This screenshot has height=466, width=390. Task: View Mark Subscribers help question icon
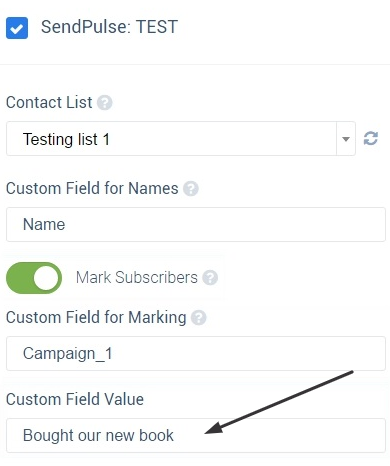pyautogui.click(x=210, y=278)
